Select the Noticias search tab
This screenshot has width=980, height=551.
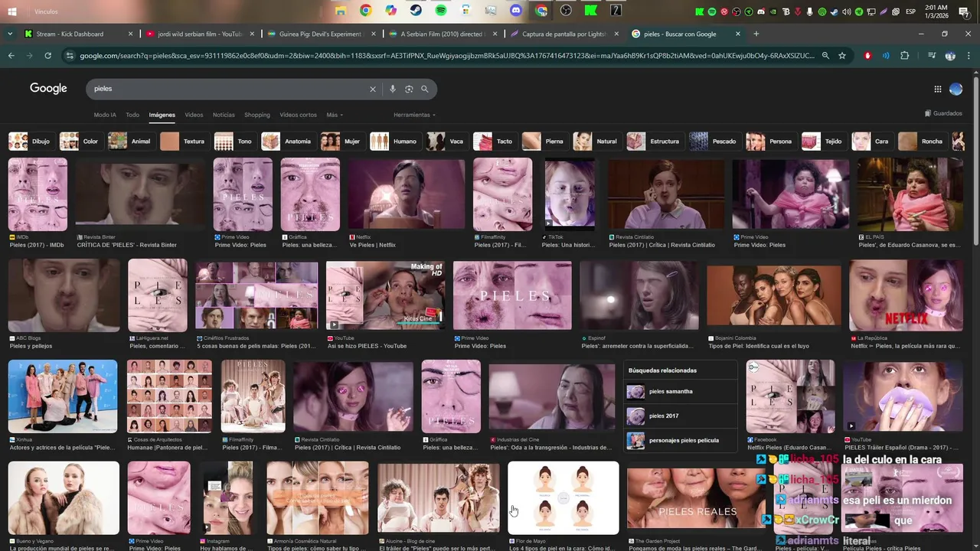point(224,115)
